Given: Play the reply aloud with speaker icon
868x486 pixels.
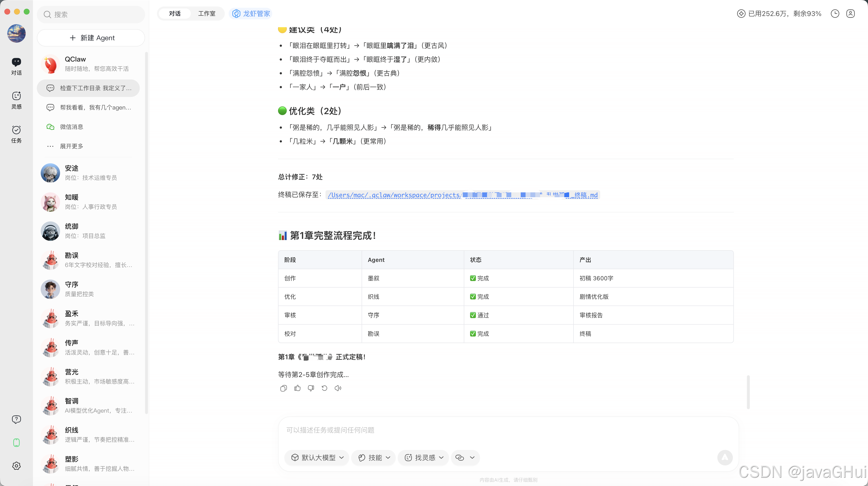Looking at the screenshot, I should pos(338,388).
